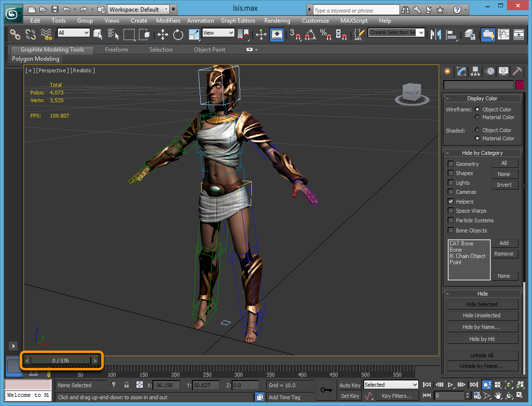Open the Motion command panel tab
The image size is (532, 406).
pos(490,71)
